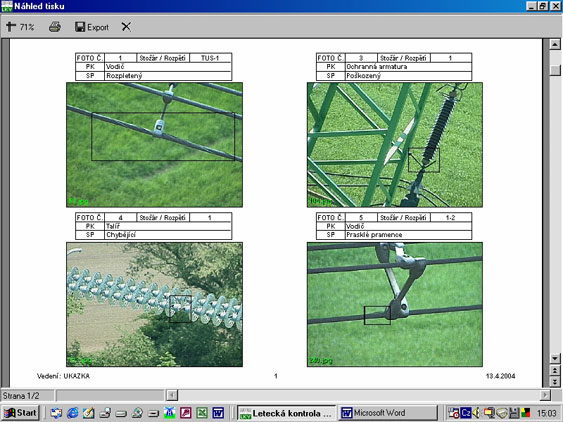Select the Letecká kontrola taskbar button

coord(287,413)
